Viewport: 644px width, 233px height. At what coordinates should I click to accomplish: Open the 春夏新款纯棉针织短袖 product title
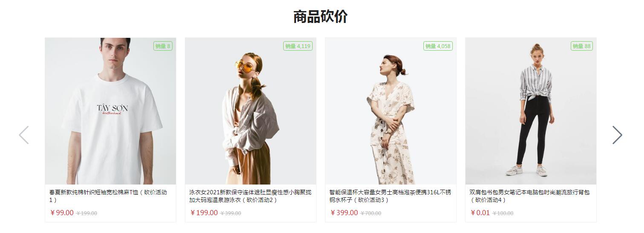tap(108, 196)
